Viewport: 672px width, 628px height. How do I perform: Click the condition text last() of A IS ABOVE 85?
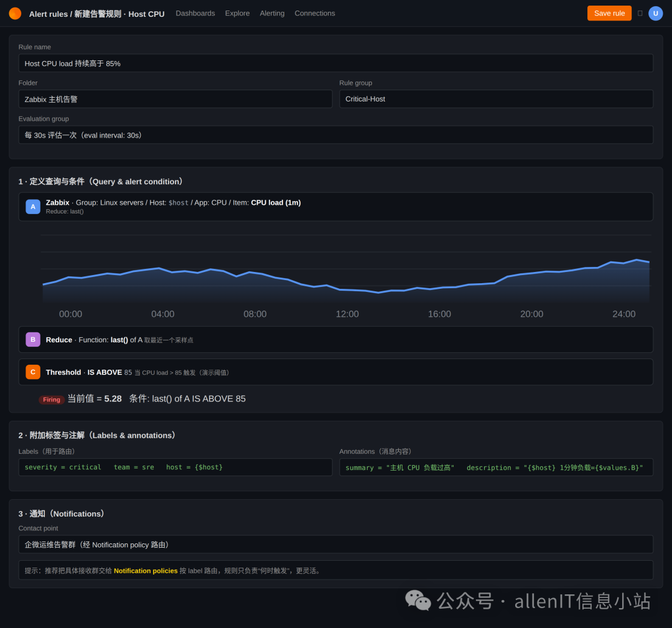187,399
